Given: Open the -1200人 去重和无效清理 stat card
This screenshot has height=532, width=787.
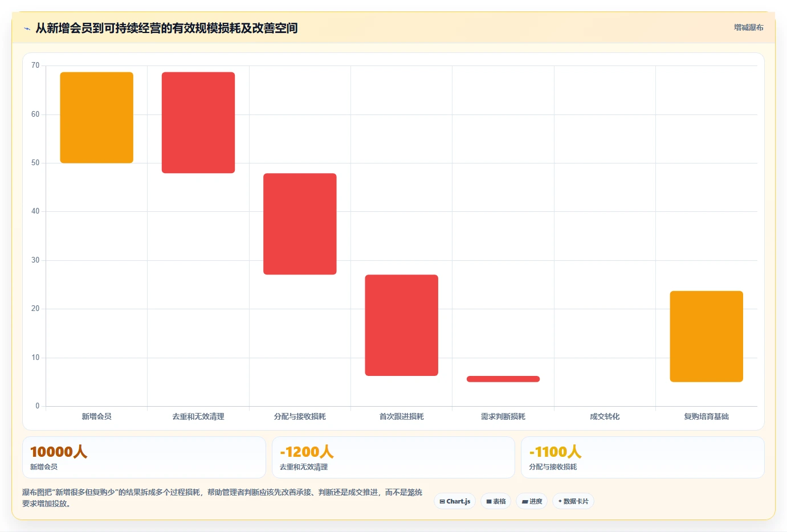Looking at the screenshot, I should (x=393, y=457).
